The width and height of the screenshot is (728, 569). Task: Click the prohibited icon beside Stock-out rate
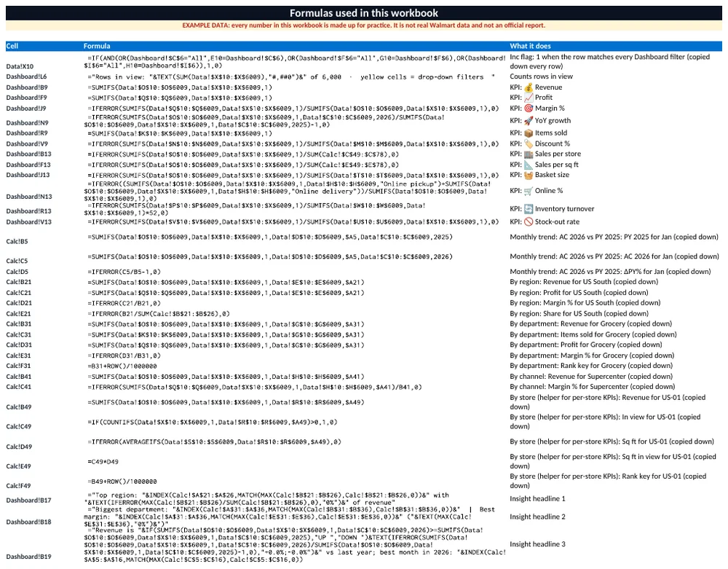click(529, 222)
